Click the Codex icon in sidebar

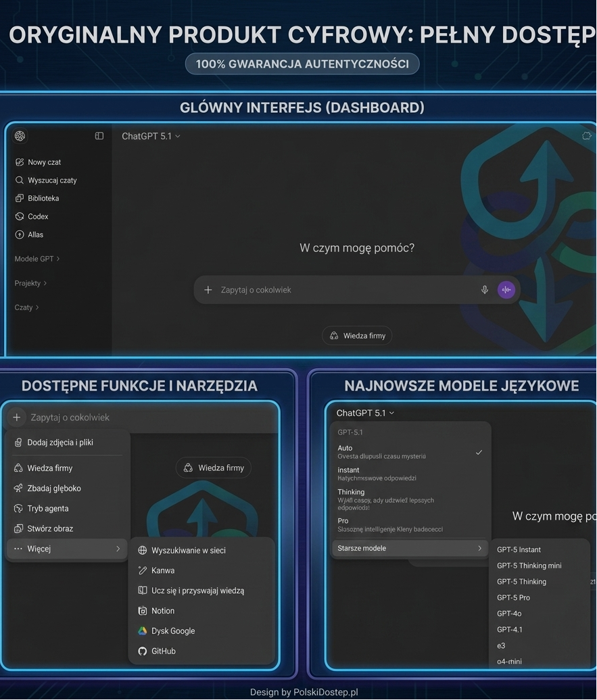tap(19, 216)
